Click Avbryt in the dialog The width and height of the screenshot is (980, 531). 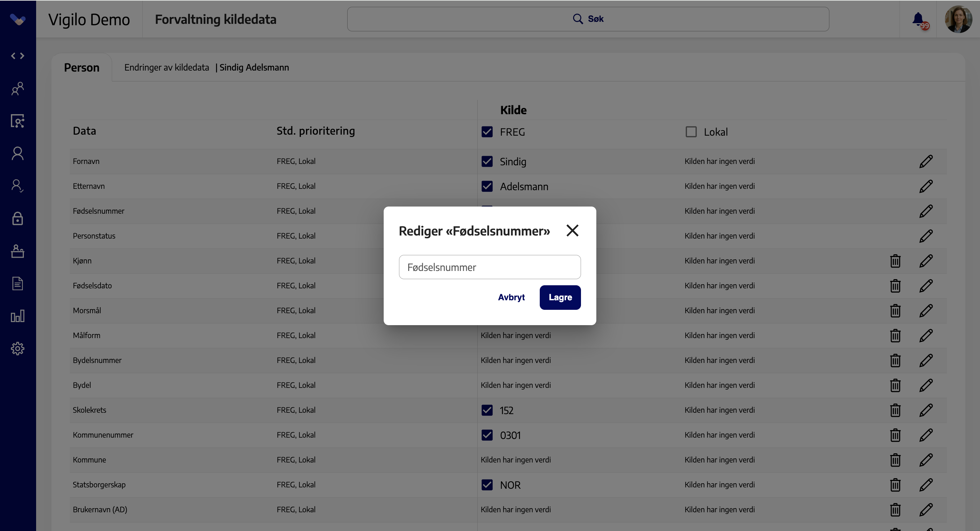pyautogui.click(x=511, y=297)
